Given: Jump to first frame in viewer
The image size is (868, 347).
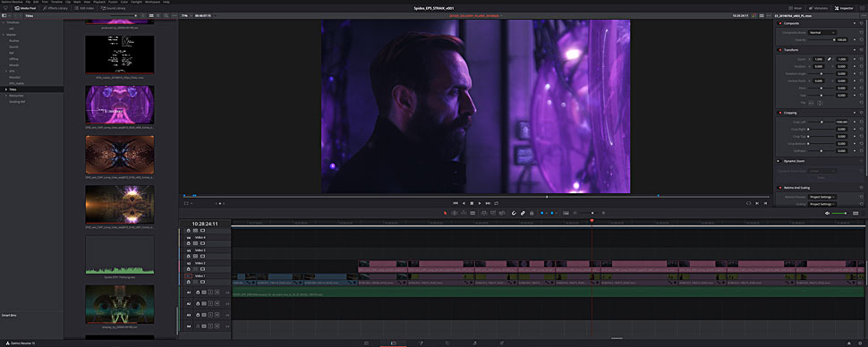Looking at the screenshot, I should point(455,203).
